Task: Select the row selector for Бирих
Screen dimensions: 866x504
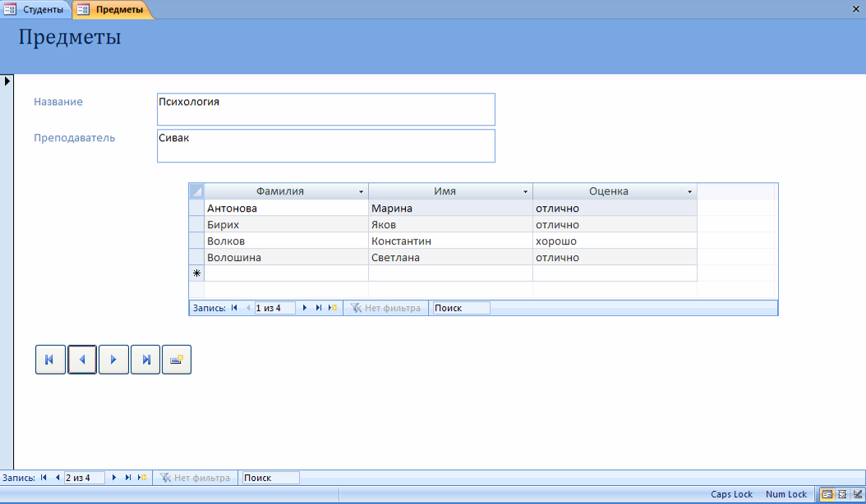Action: [x=196, y=224]
